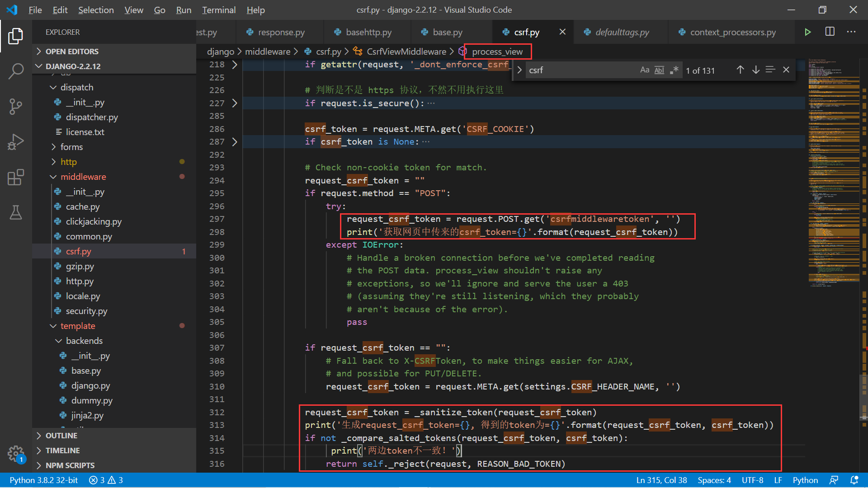Screen dimensions: 868x488
Task: Open the Source Control view
Action: tap(16, 107)
